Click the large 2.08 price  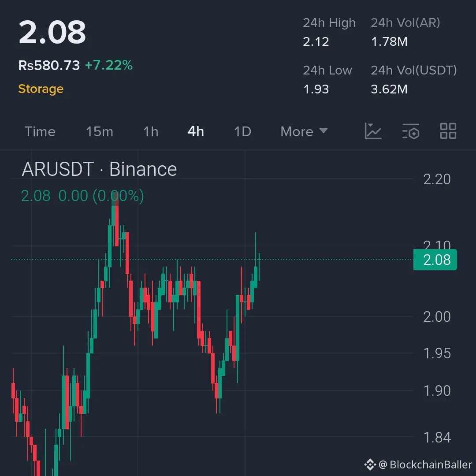pyautogui.click(x=52, y=32)
